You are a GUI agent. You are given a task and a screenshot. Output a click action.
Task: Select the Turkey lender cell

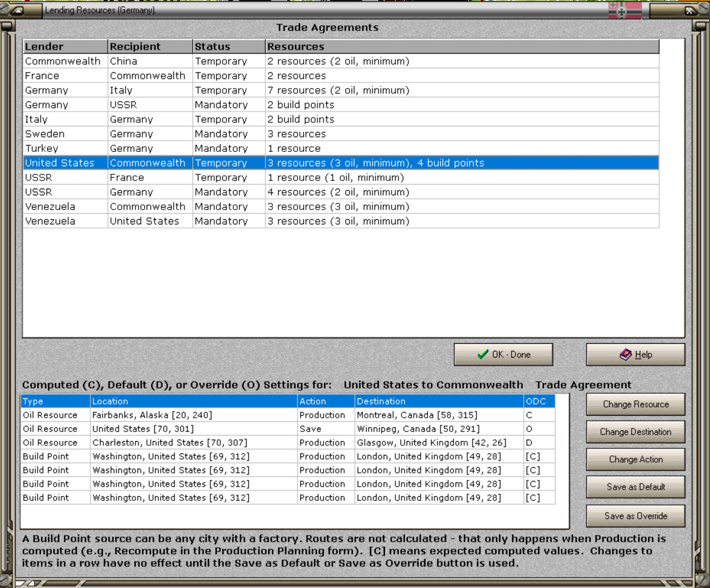pos(65,148)
